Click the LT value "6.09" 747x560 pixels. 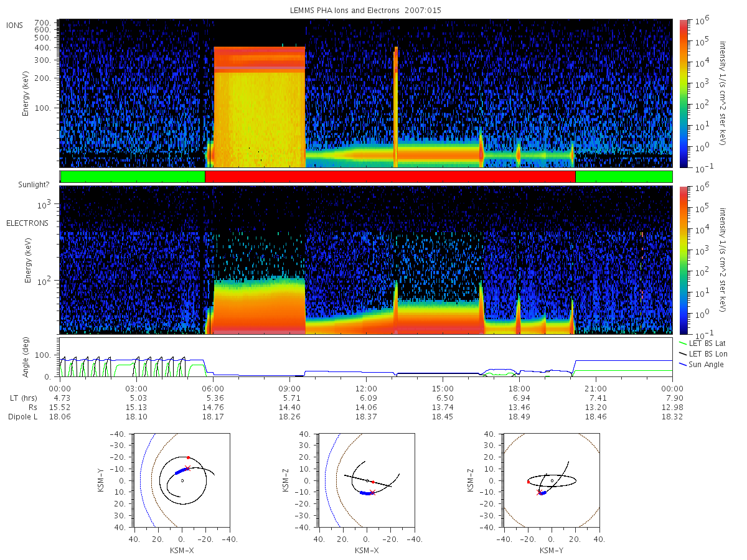(x=366, y=397)
